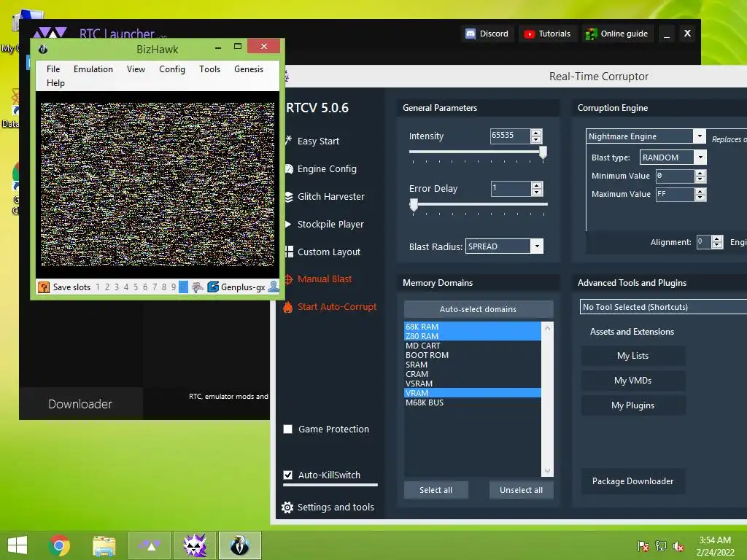Click the Auto-select domains button
747x560 pixels.
click(479, 309)
